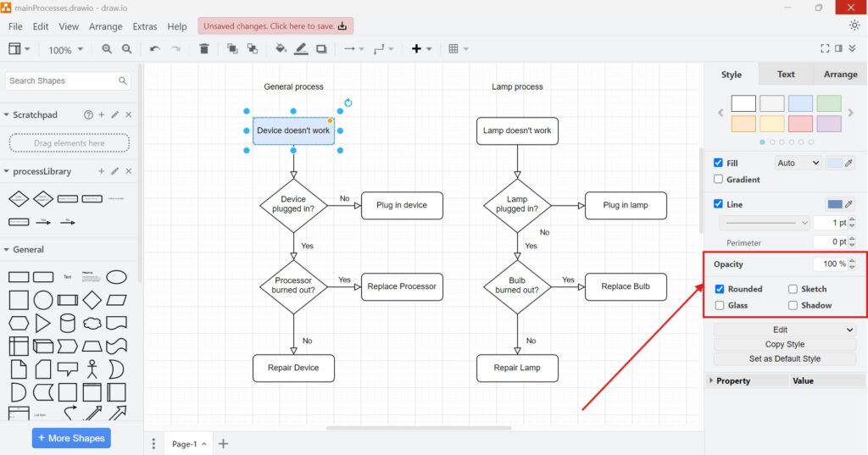Click the save icon in the unsaved changes banner
This screenshot has width=868, height=455.
[342, 26]
